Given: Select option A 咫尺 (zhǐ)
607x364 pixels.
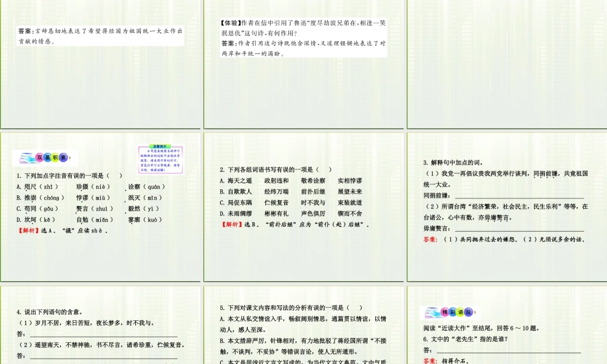Looking at the screenshot, I should (x=38, y=187).
